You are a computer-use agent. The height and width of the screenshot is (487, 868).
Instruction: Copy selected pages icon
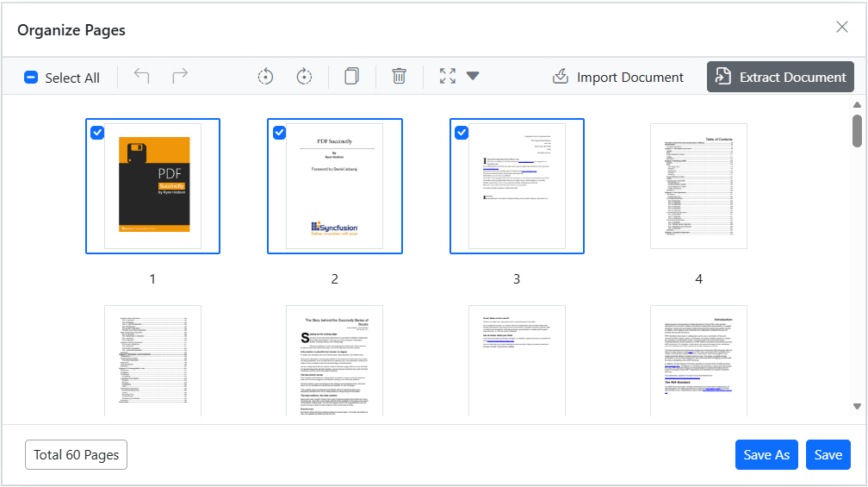351,76
